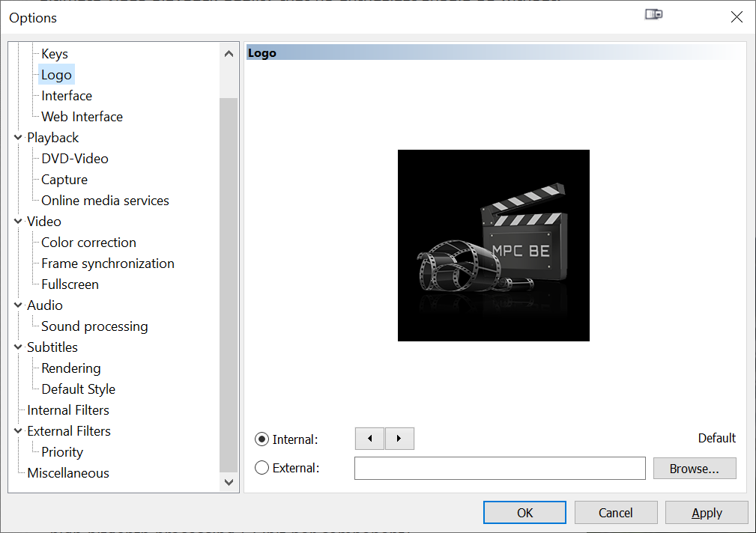The height and width of the screenshot is (533, 756).
Task: Click the Apply button
Action: (707, 512)
